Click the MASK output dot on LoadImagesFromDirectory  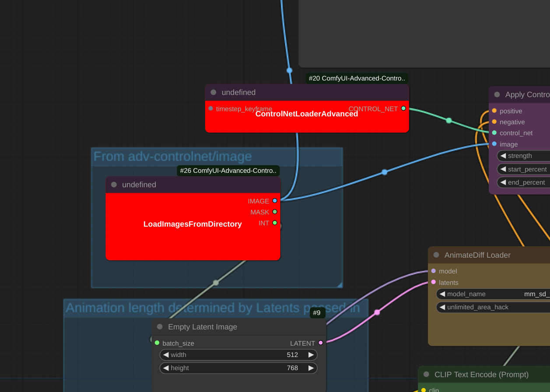point(274,212)
